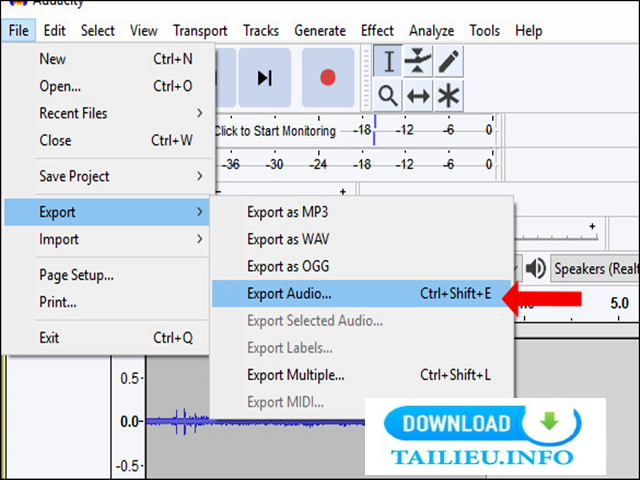
Task: Select the Selection (I-beam) tool
Action: tap(388, 61)
